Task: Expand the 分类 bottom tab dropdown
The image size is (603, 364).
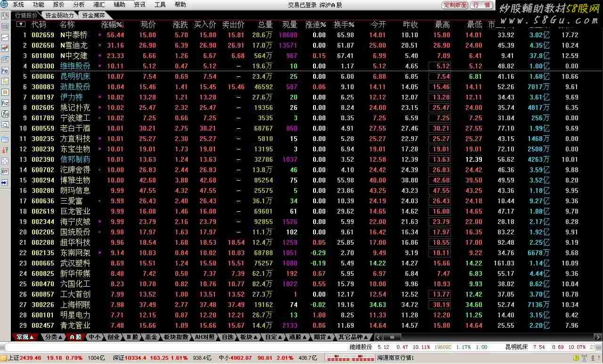Action: [54, 337]
